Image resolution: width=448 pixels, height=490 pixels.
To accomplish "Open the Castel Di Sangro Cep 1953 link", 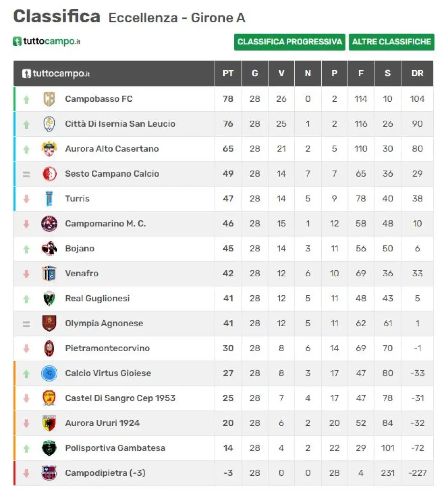I will 120,398.
